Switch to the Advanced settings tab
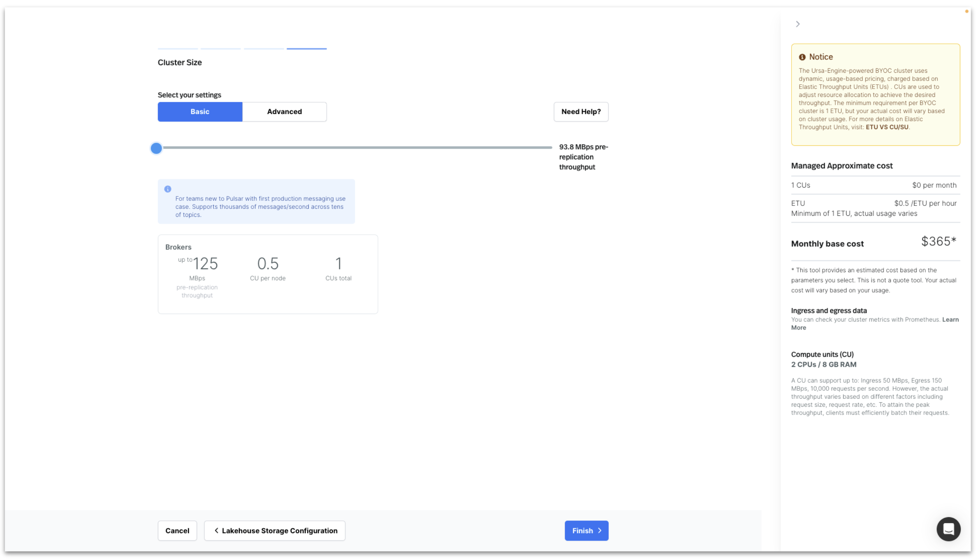The width and height of the screenshot is (980, 560). (285, 111)
